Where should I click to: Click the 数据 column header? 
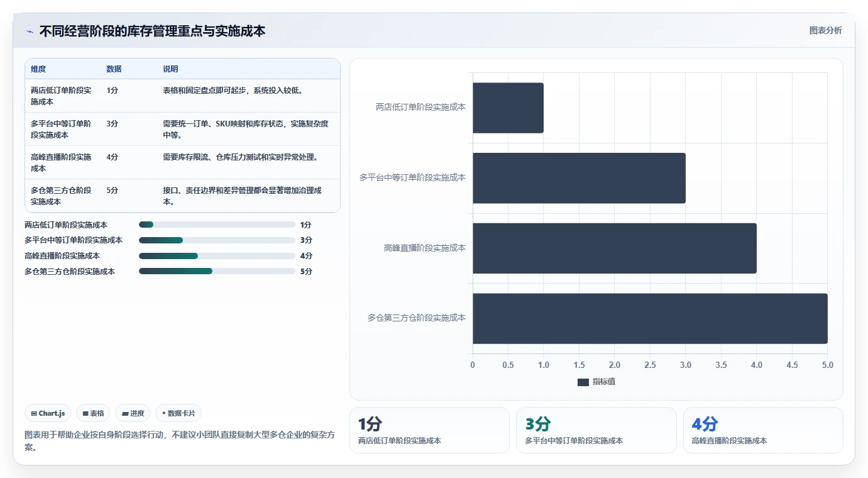(x=114, y=69)
